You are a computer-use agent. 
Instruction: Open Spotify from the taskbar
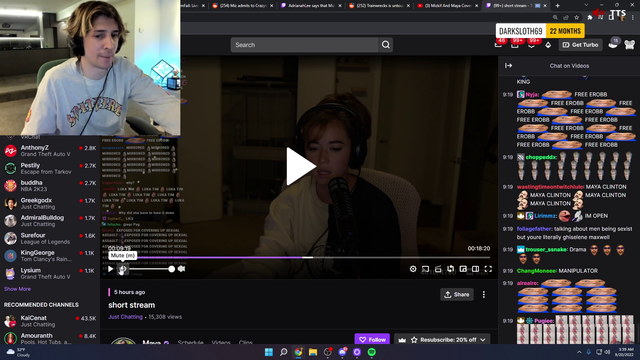click(x=371, y=352)
